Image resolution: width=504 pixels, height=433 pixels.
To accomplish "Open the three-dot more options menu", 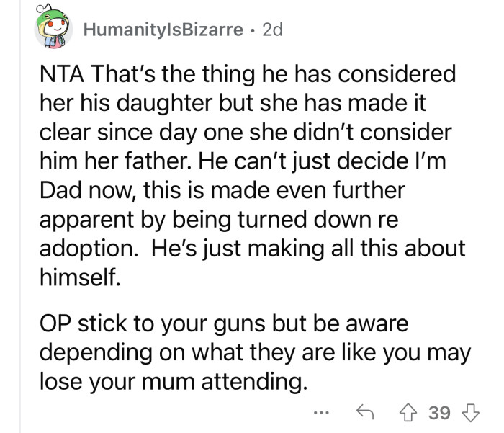I will click(x=321, y=414).
